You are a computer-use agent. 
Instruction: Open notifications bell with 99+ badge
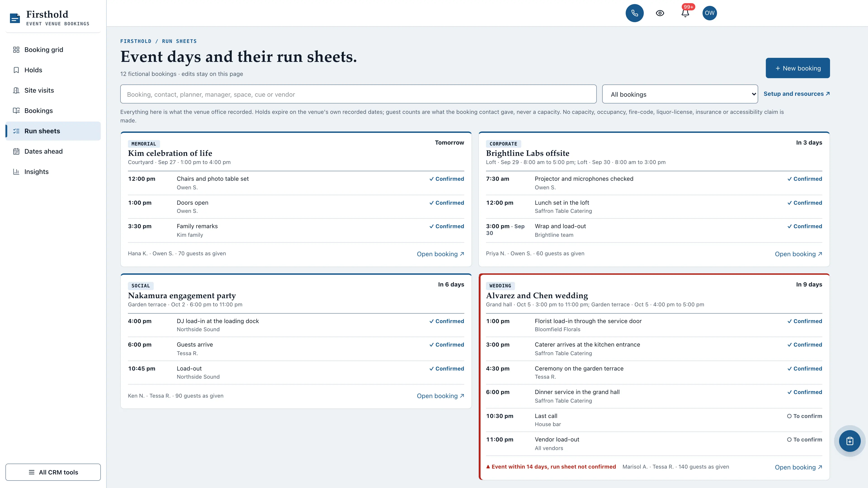(685, 13)
